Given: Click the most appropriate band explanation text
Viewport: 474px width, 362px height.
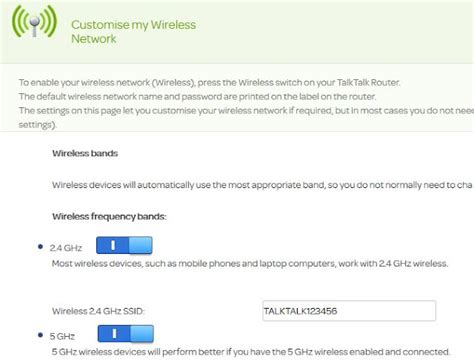Looking at the screenshot, I should coord(263,185).
